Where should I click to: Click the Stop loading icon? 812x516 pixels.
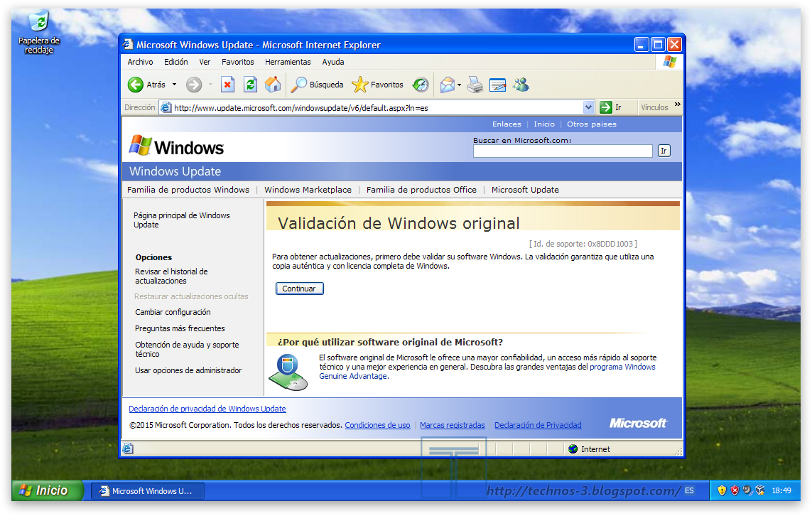click(x=227, y=85)
